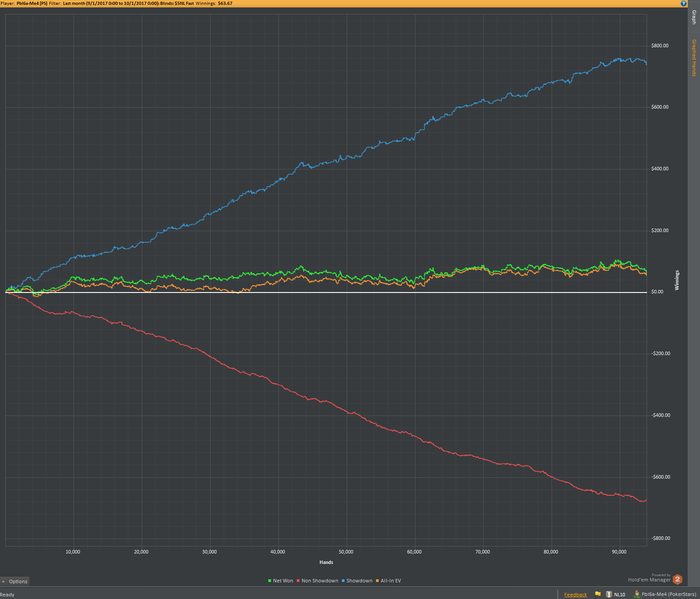Viewport: 700px width, 599px height.
Task: Click the $600.00 axis label
Action: click(x=660, y=107)
